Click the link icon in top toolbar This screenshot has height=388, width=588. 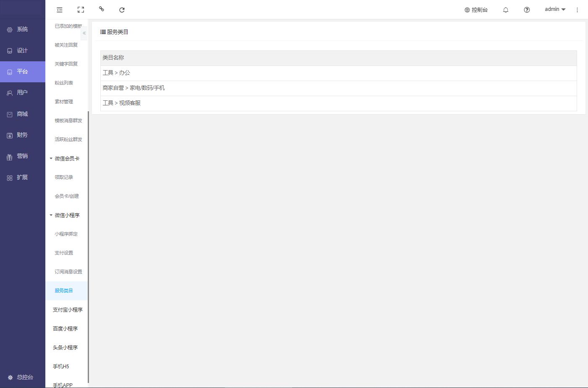tap(101, 9)
